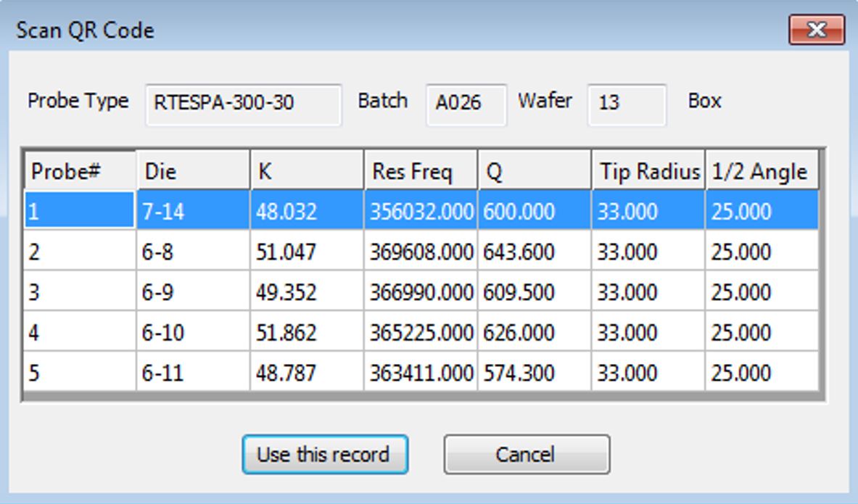Click the Use this record button
The width and height of the screenshot is (858, 504).
tap(324, 455)
